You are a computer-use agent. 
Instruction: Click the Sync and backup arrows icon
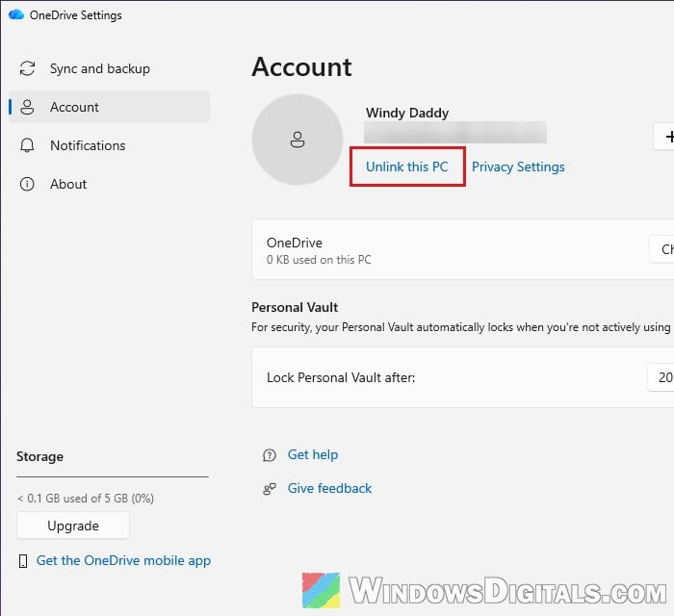[27, 68]
